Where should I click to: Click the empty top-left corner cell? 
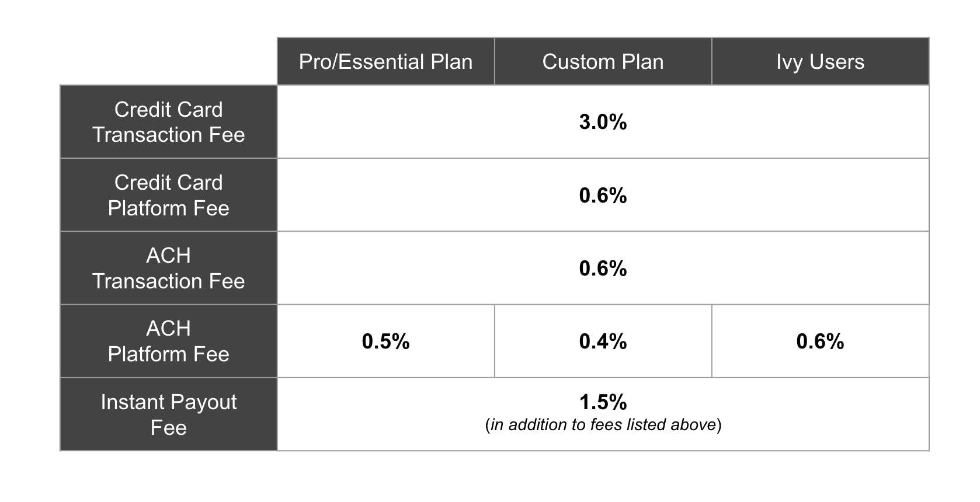[168, 61]
